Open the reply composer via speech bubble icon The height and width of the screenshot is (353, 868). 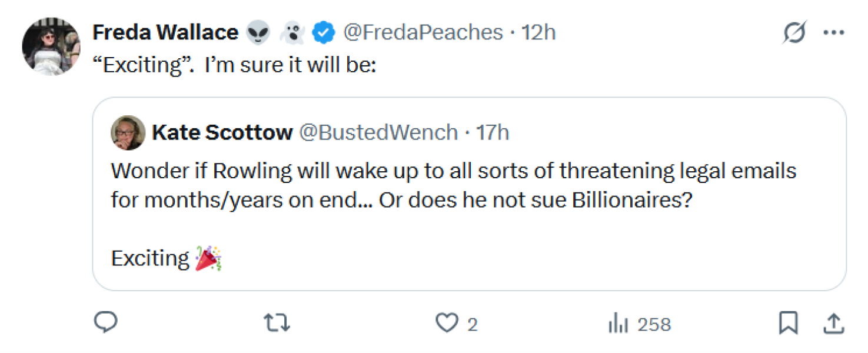[106, 322]
